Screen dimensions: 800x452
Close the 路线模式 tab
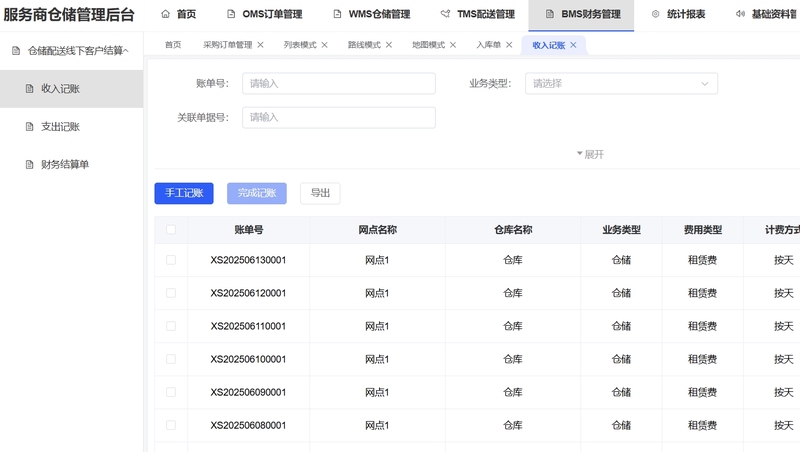pyautogui.click(x=389, y=45)
